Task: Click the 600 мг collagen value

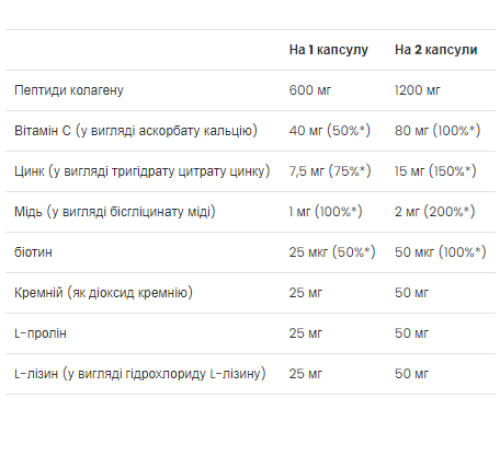Action: coord(310,90)
